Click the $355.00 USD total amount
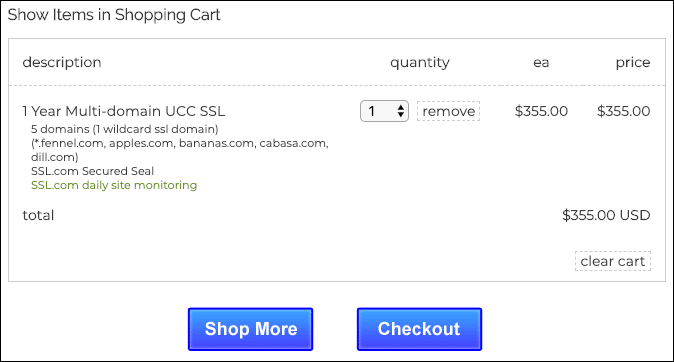Screen dimensions: 674x362 [x=606, y=215]
